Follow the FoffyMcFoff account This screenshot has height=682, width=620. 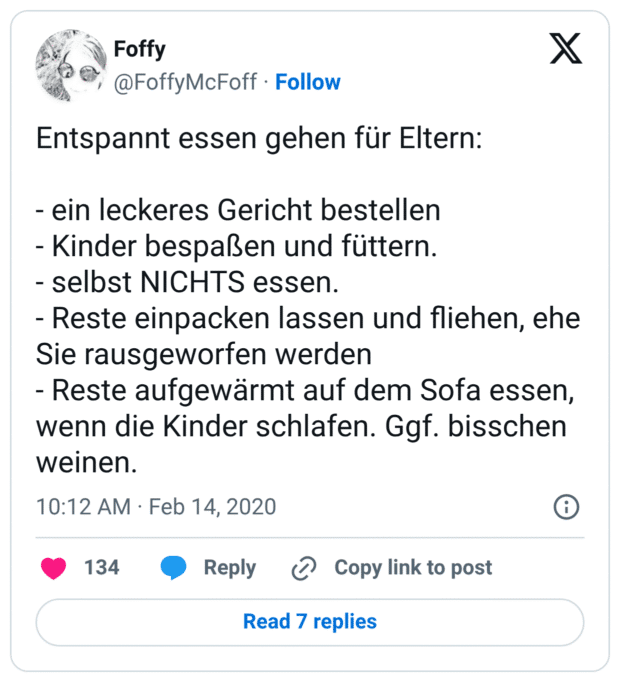(308, 82)
